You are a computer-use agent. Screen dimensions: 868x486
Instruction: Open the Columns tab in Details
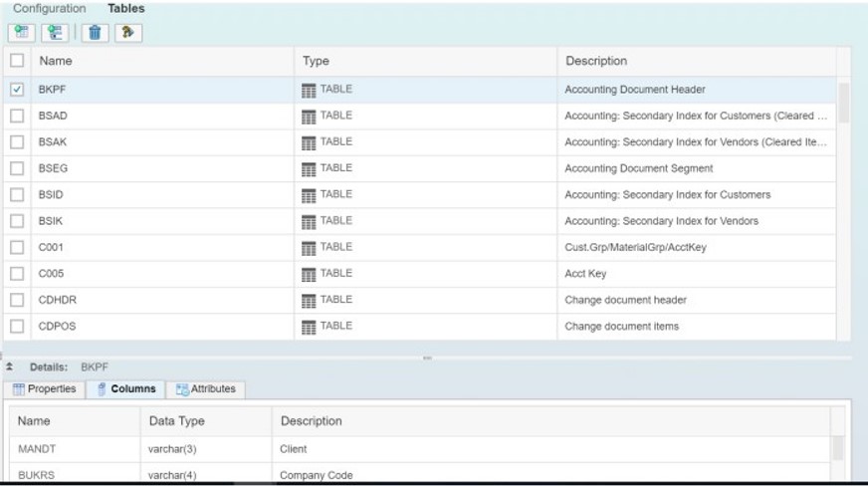[126, 388]
